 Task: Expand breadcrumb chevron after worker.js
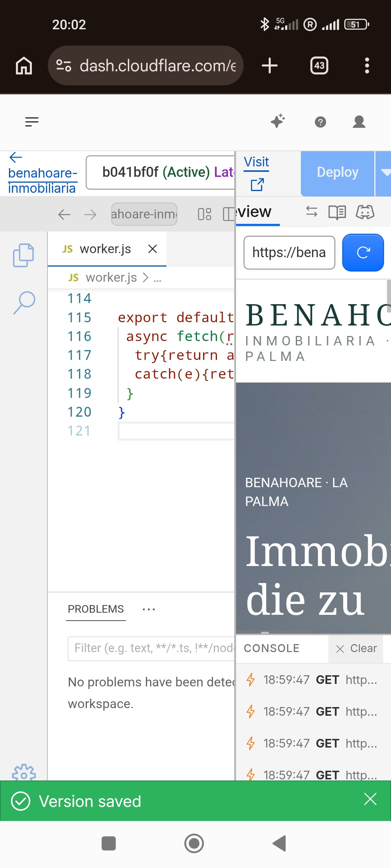point(146,277)
